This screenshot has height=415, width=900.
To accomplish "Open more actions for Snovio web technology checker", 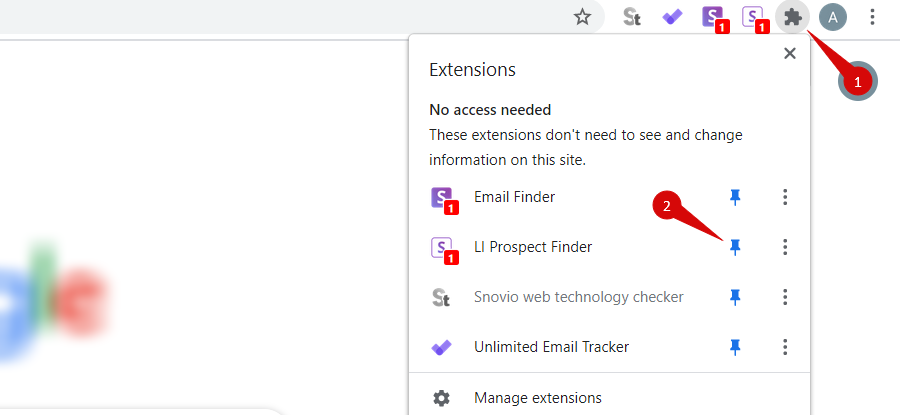I will tap(785, 297).
